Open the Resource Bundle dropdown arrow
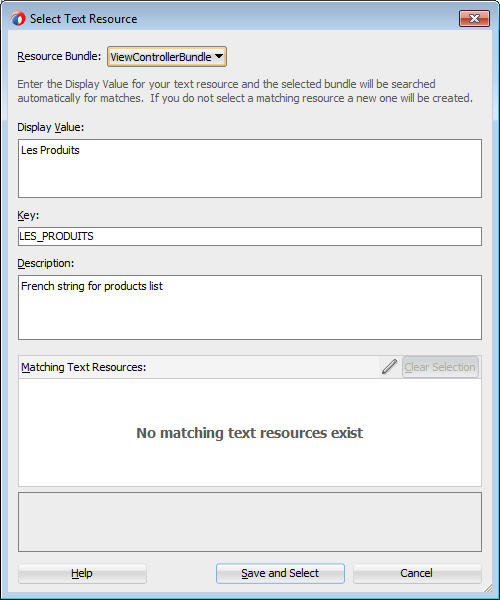This screenshot has height=600, width=500. [x=219, y=57]
